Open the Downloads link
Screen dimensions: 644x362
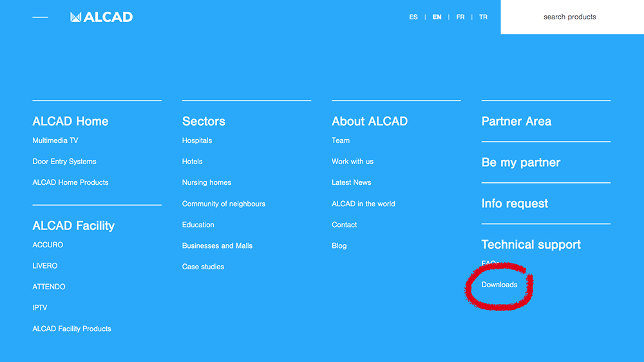pos(499,285)
